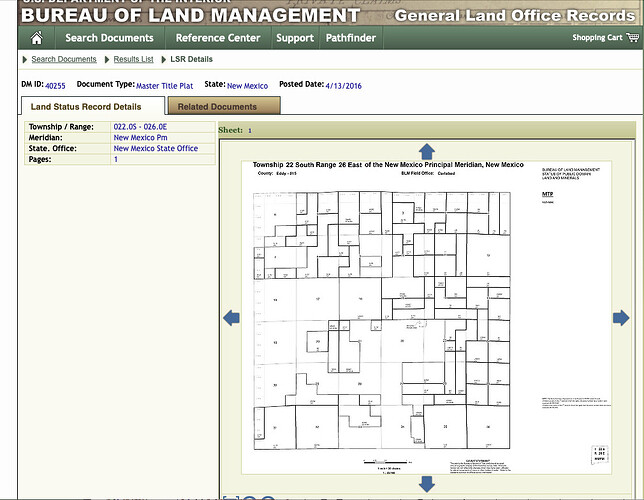This screenshot has height=500, width=644.
Task: Go to the Home icon in nav bar
Action: tap(37, 38)
